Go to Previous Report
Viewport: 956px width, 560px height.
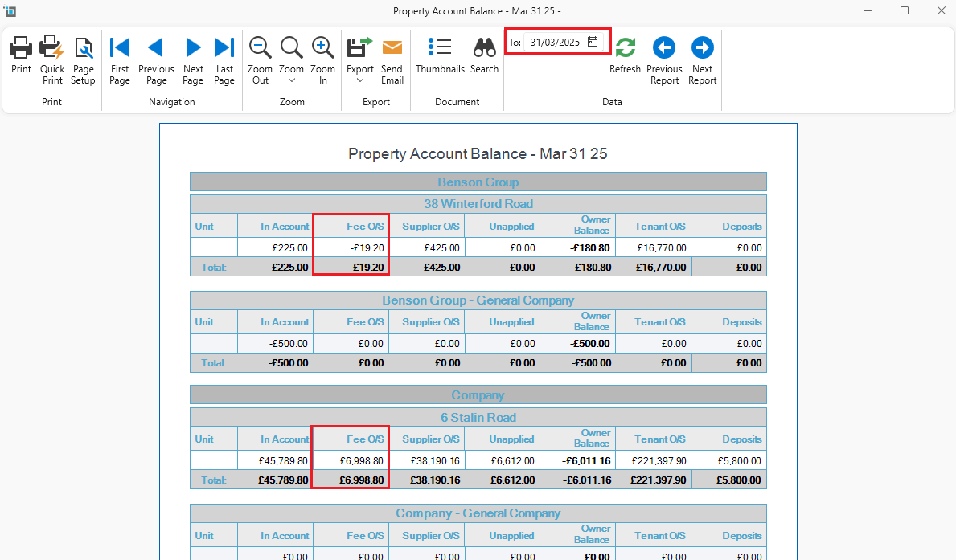(664, 48)
